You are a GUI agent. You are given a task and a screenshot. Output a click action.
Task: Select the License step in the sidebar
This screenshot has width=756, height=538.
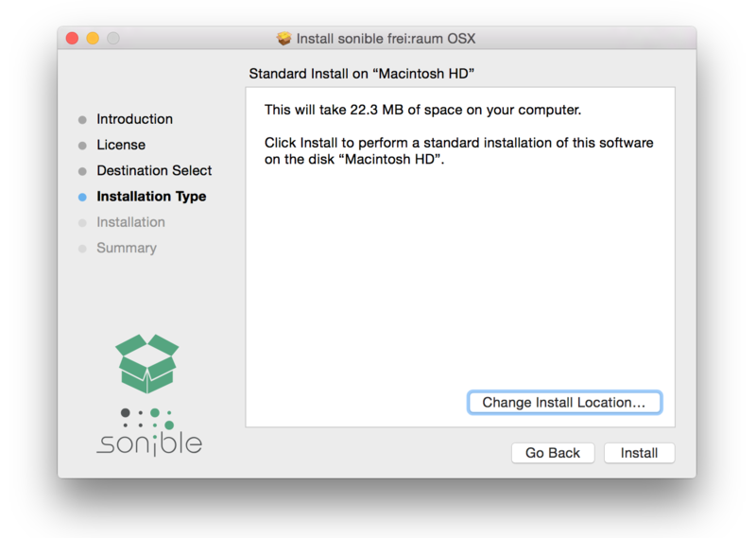(121, 145)
